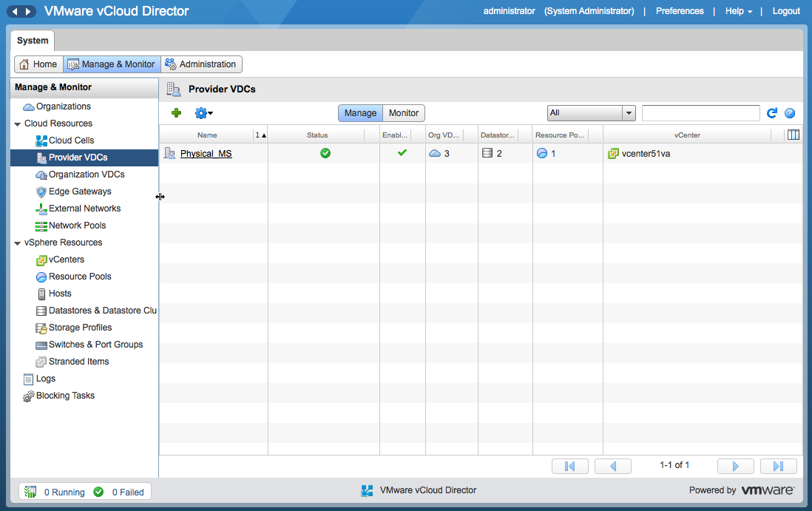Switch to the Monitor view
Viewport: 812px width, 511px height.
[404, 113]
